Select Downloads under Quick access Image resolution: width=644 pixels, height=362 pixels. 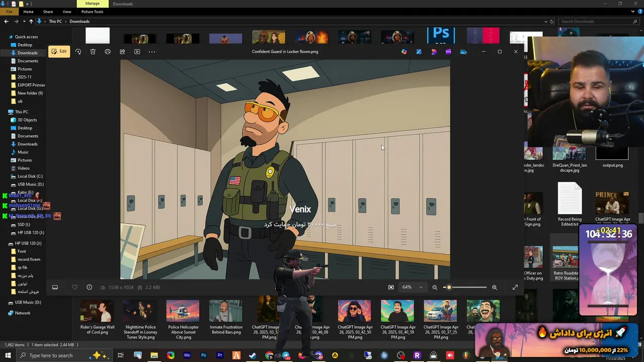click(27, 53)
